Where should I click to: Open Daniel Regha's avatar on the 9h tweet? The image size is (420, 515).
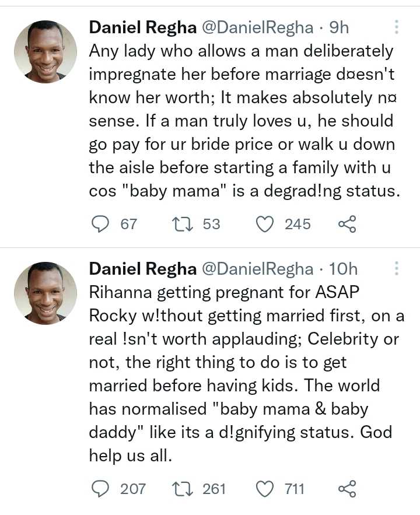point(45,51)
